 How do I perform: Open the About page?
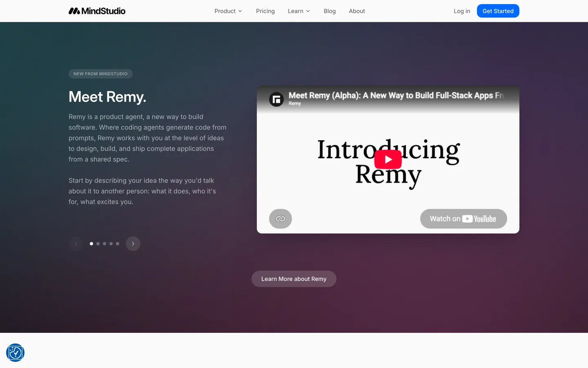coord(357,11)
